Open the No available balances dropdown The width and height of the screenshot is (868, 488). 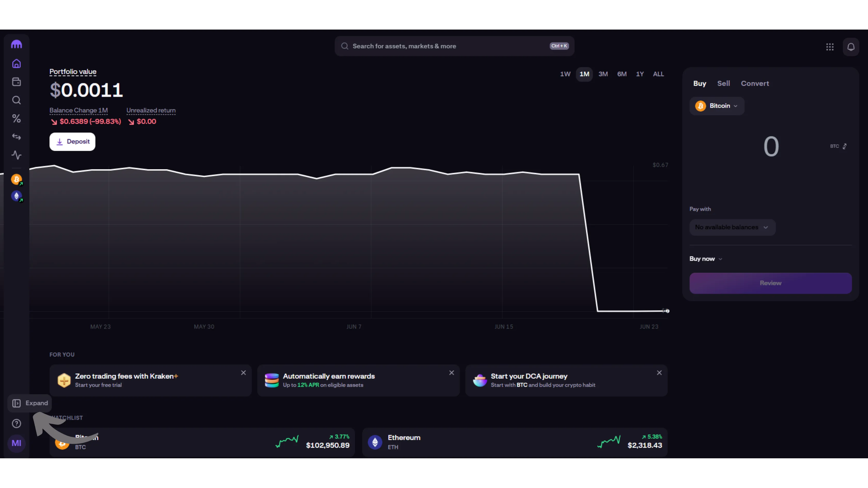[732, 227]
